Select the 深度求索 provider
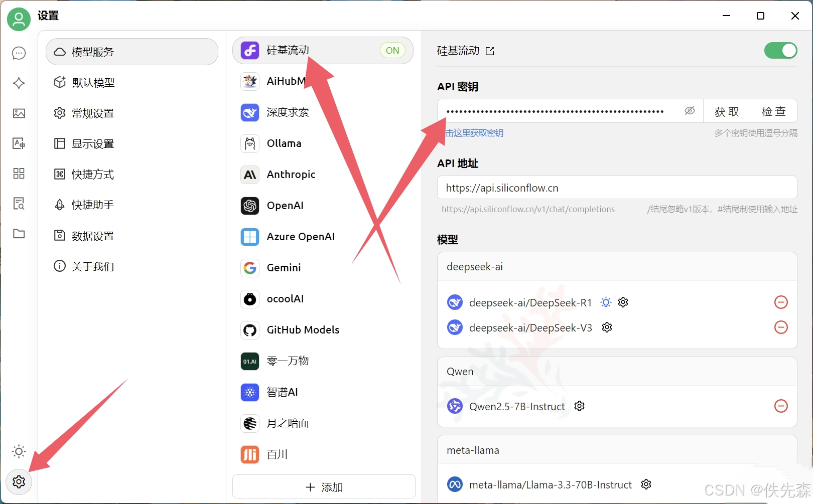 tap(323, 112)
